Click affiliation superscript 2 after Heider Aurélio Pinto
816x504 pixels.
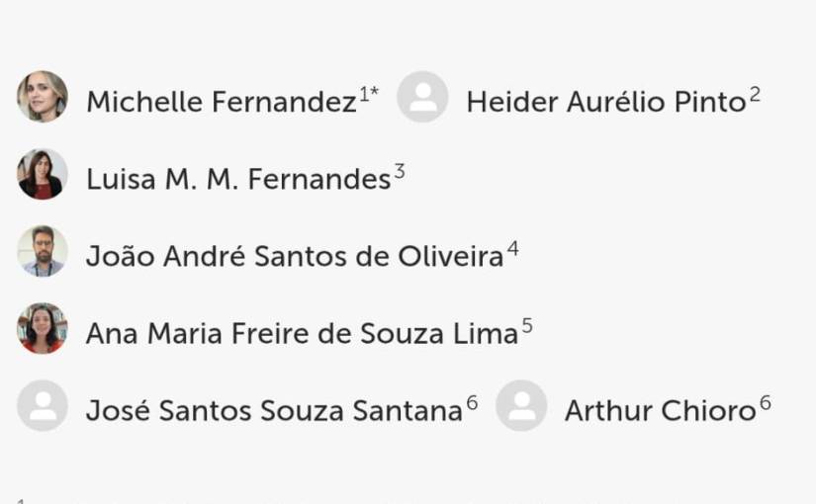click(755, 94)
